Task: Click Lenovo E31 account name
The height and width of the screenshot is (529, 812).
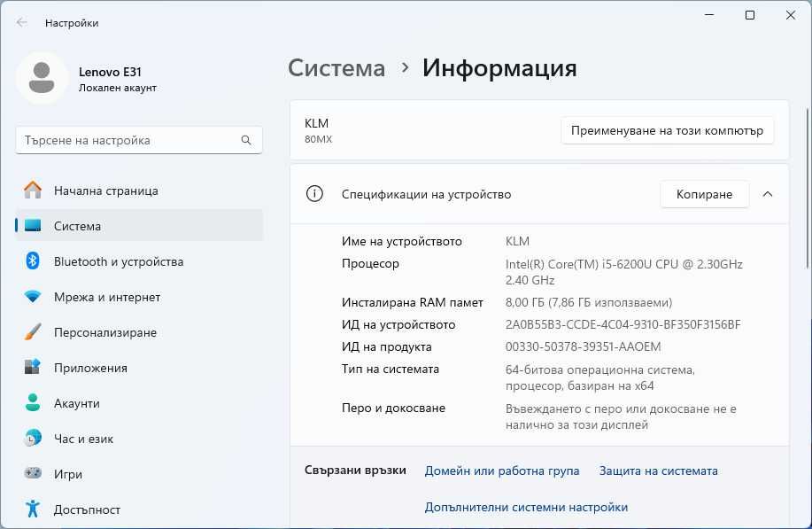Action: click(110, 72)
